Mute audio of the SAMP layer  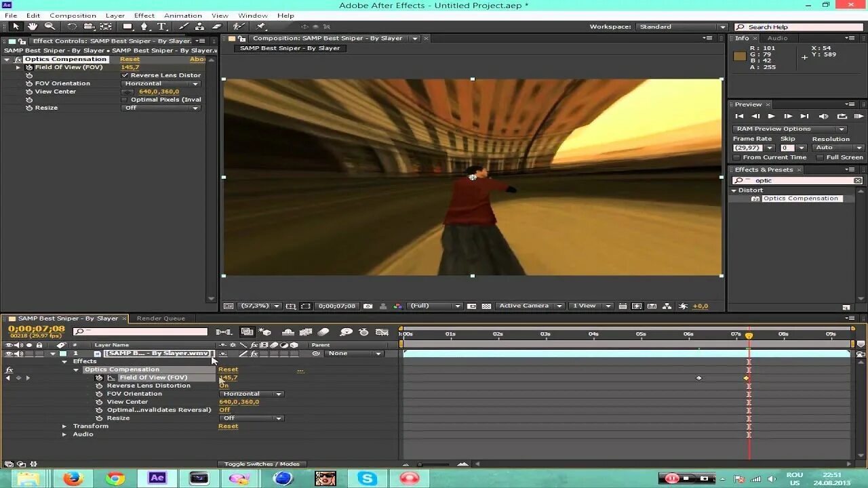click(18, 353)
